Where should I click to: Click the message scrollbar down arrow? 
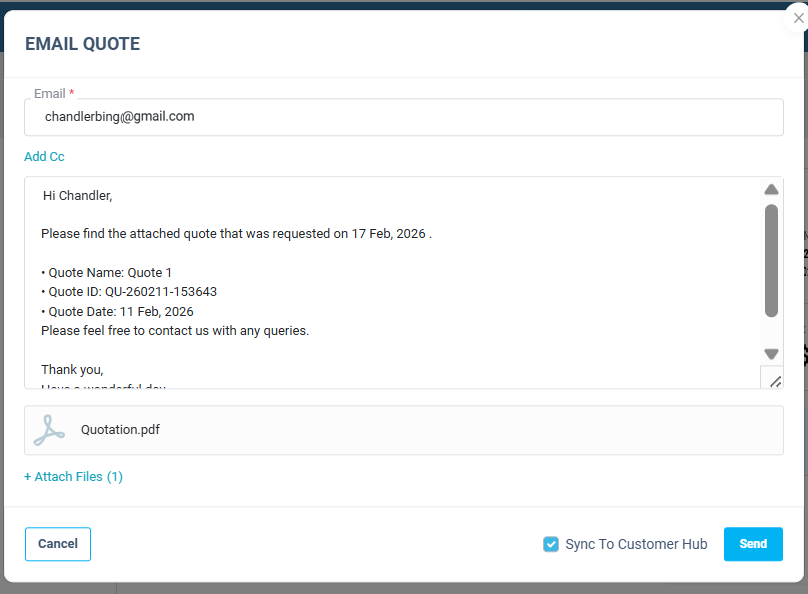pyautogui.click(x=771, y=354)
